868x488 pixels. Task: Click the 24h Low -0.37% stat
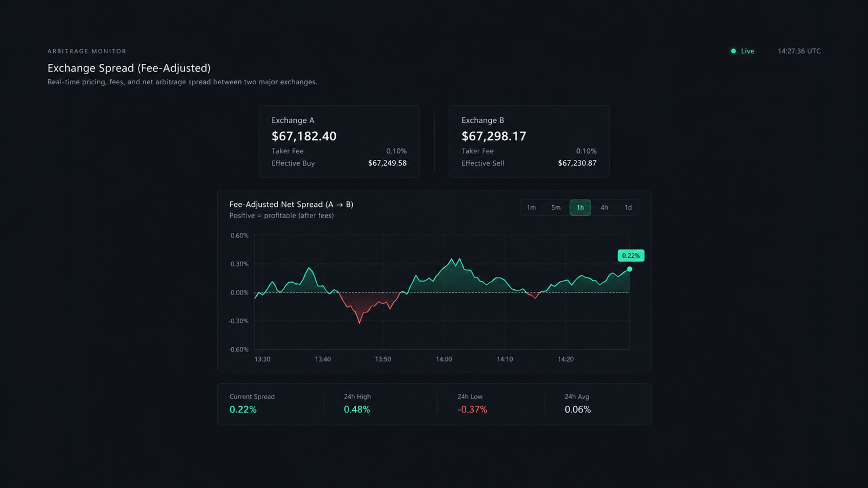coord(472,409)
